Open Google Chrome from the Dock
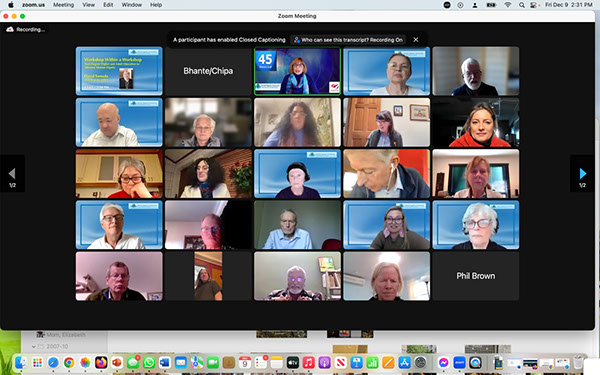 point(69,362)
